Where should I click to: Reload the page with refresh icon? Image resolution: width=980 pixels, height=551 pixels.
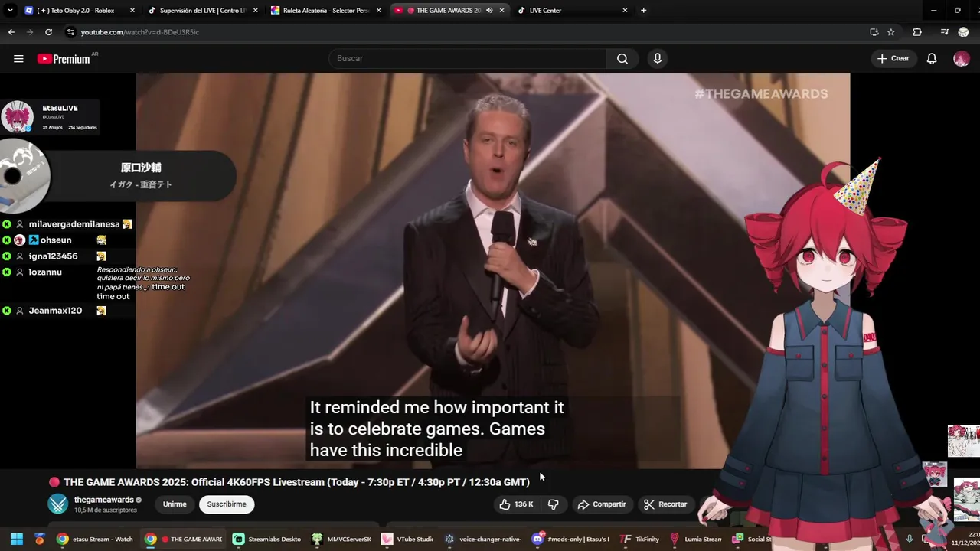48,32
